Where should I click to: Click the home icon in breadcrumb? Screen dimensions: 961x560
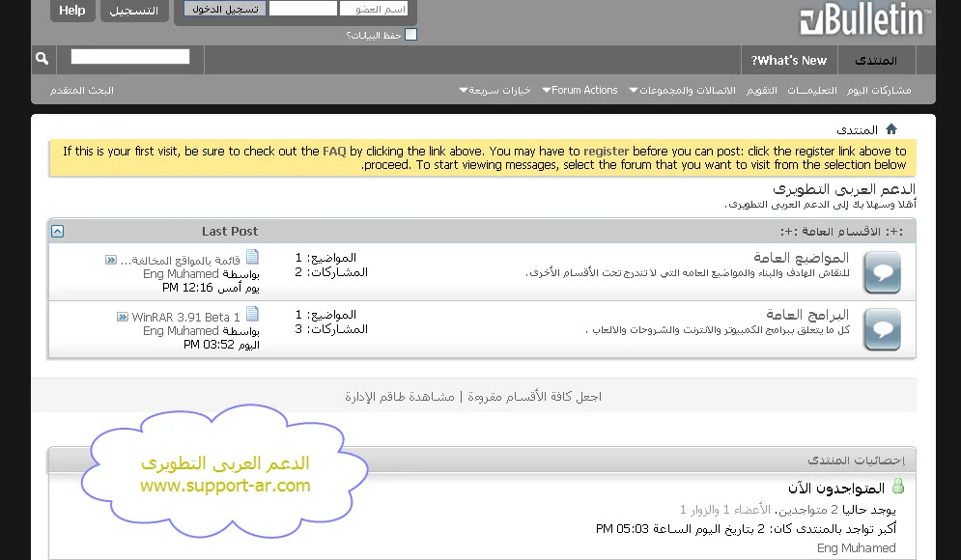891,129
